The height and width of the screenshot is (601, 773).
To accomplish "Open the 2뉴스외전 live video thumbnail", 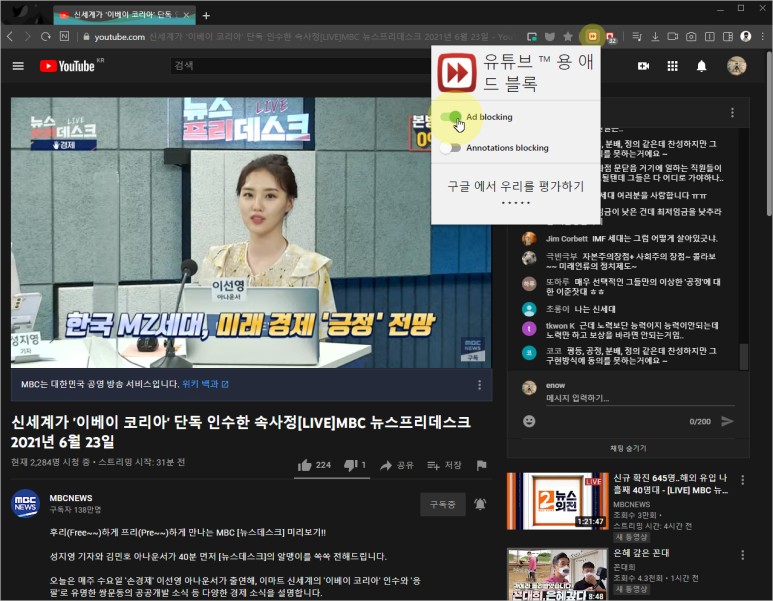I will (558, 500).
